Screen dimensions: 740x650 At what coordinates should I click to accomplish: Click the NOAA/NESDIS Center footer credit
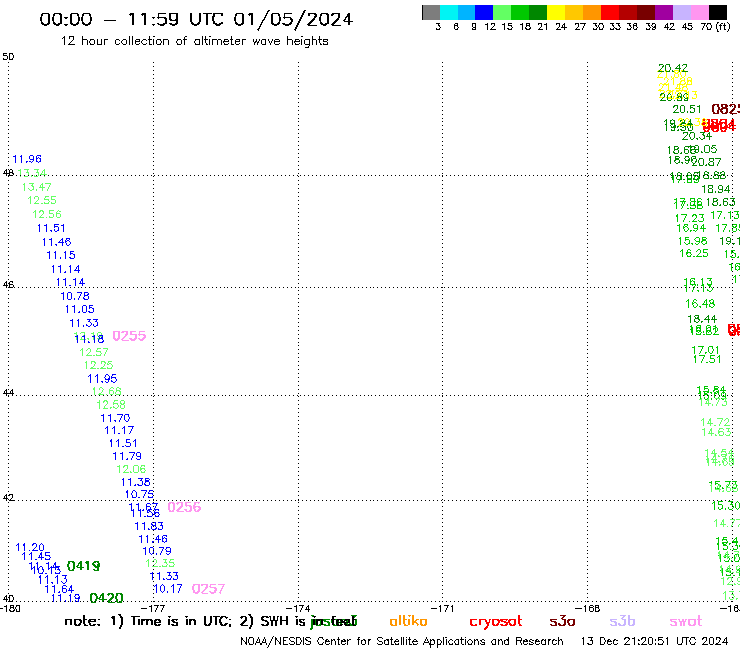click(x=402, y=642)
